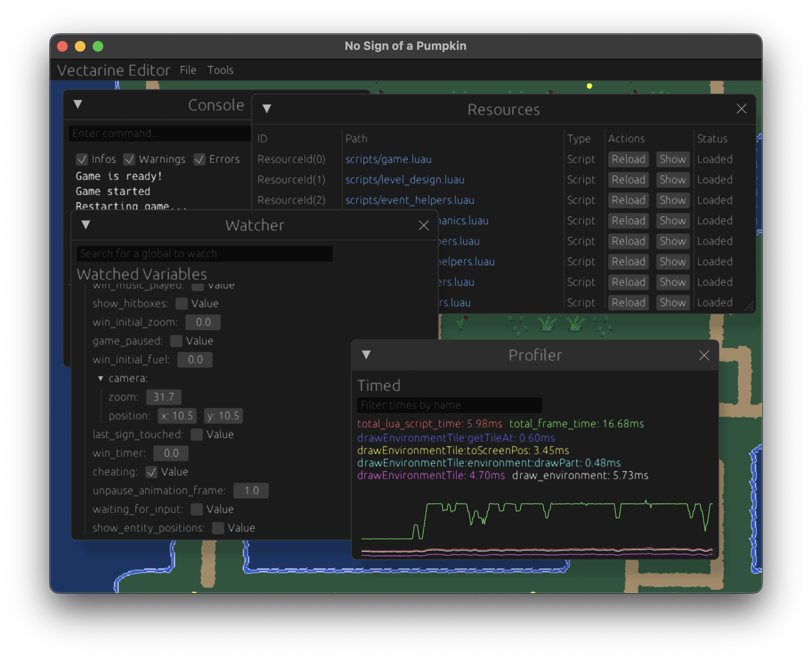Show scripts/level_design.luau resource
This screenshot has height=659, width=812.
click(x=673, y=180)
